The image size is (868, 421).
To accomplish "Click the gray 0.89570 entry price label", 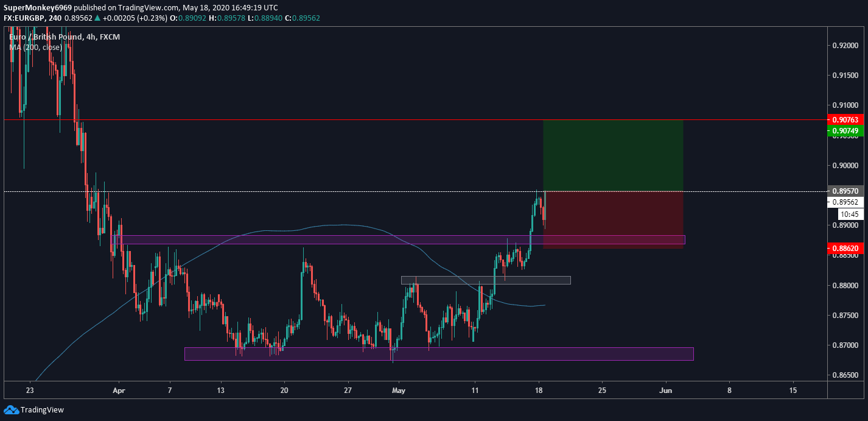I will coord(846,191).
